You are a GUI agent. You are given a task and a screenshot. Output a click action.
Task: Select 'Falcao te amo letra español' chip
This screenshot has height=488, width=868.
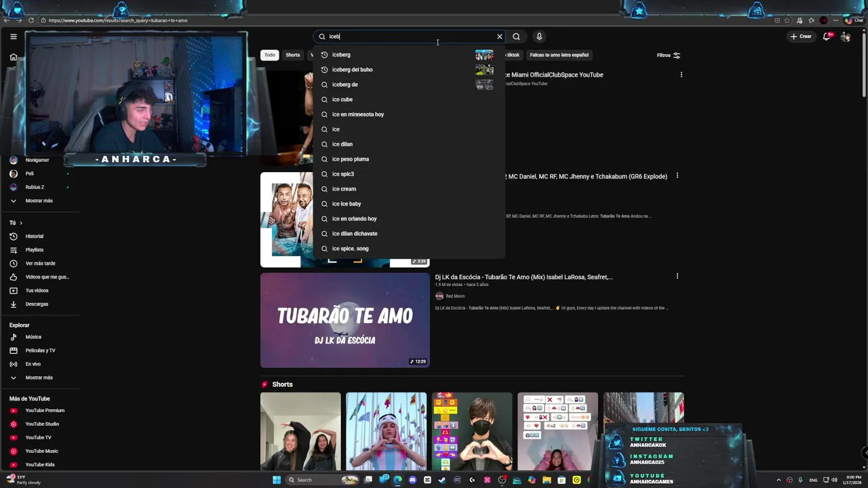tap(559, 55)
